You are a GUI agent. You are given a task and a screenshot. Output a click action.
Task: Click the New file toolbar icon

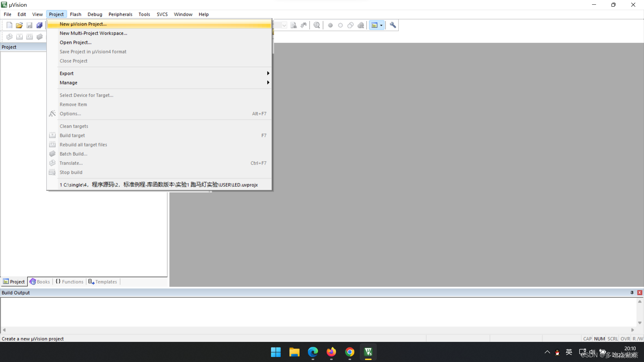pos(9,25)
